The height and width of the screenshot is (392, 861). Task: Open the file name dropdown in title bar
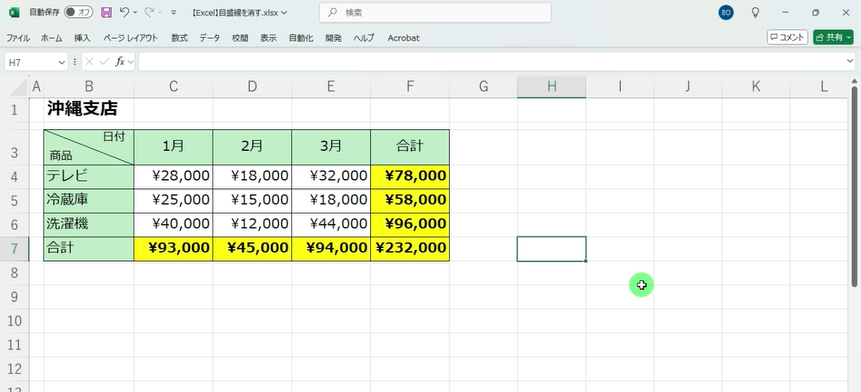click(284, 12)
